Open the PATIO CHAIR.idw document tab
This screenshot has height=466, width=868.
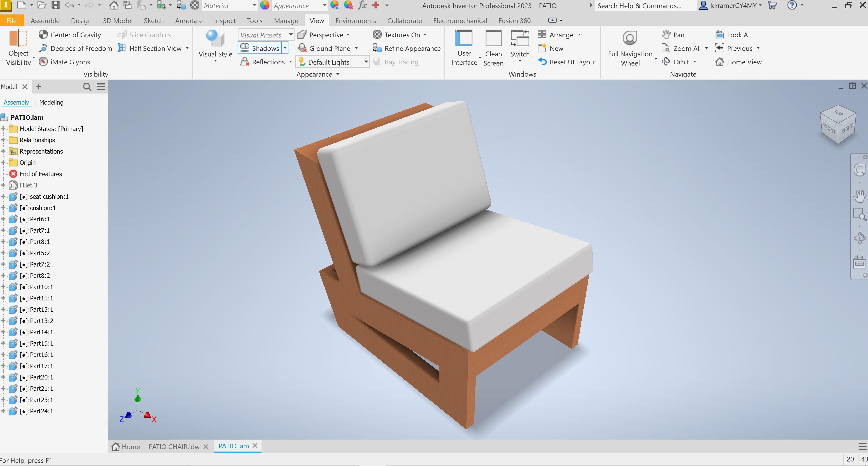click(174, 447)
